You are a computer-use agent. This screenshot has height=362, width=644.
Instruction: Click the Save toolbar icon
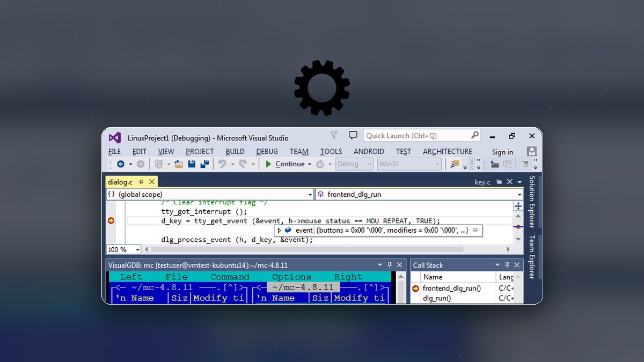point(192,164)
